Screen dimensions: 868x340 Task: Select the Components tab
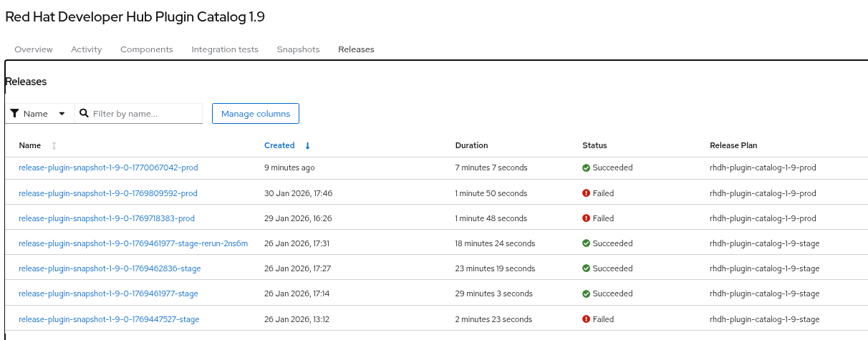coord(147,49)
